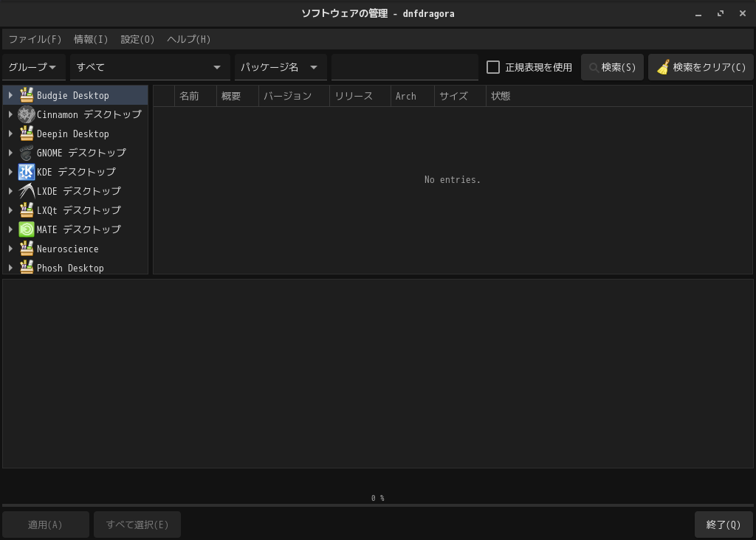756x540 pixels.
Task: Select the Deepin Desktop group row
Action: [x=76, y=134]
